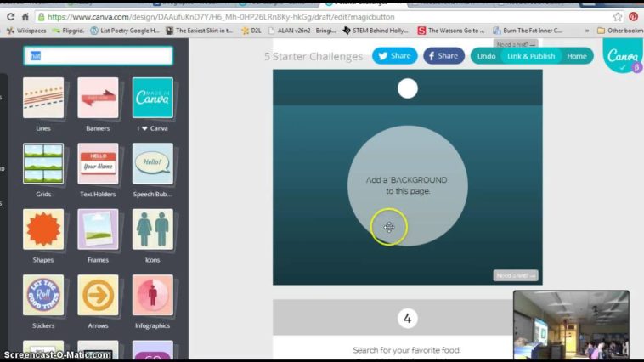This screenshot has height=362, width=644.
Task: Click the Facebook Share button
Action: [443, 56]
